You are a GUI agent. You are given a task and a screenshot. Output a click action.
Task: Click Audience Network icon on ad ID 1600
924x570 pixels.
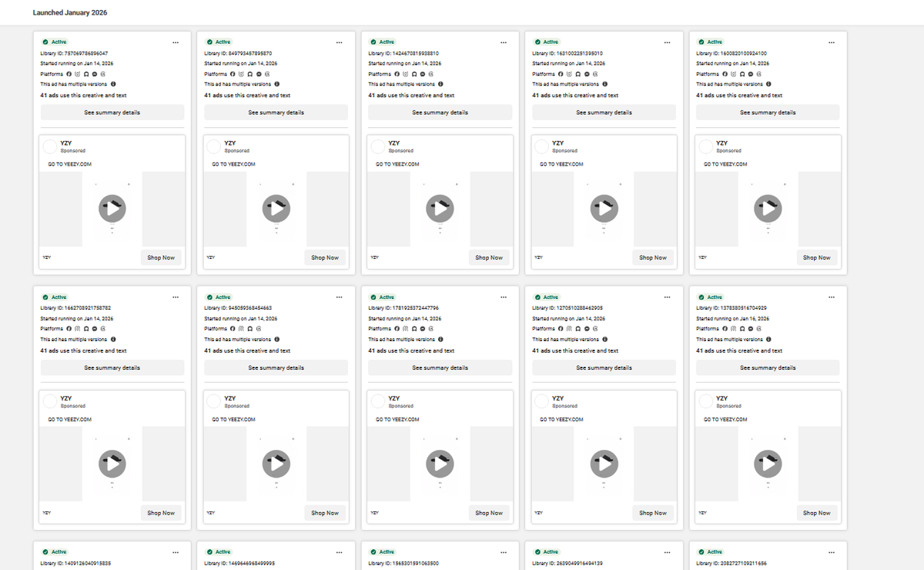pyautogui.click(x=742, y=74)
